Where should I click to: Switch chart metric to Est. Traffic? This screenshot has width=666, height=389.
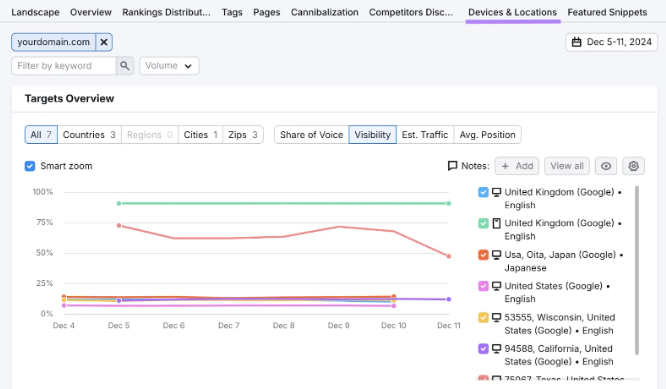pyautogui.click(x=425, y=135)
